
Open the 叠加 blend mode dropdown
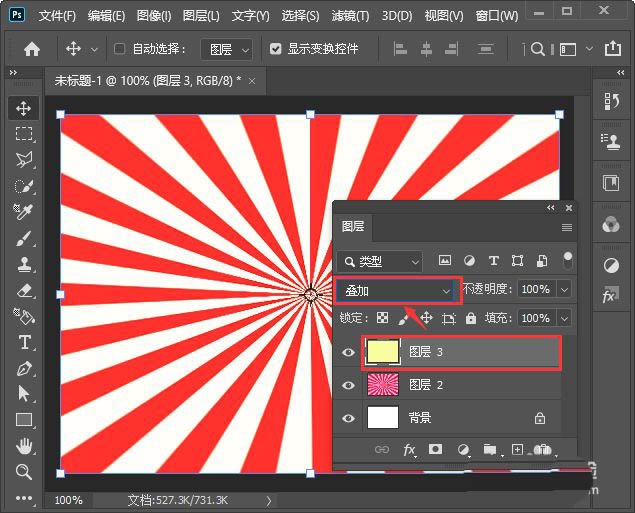pyautogui.click(x=395, y=290)
